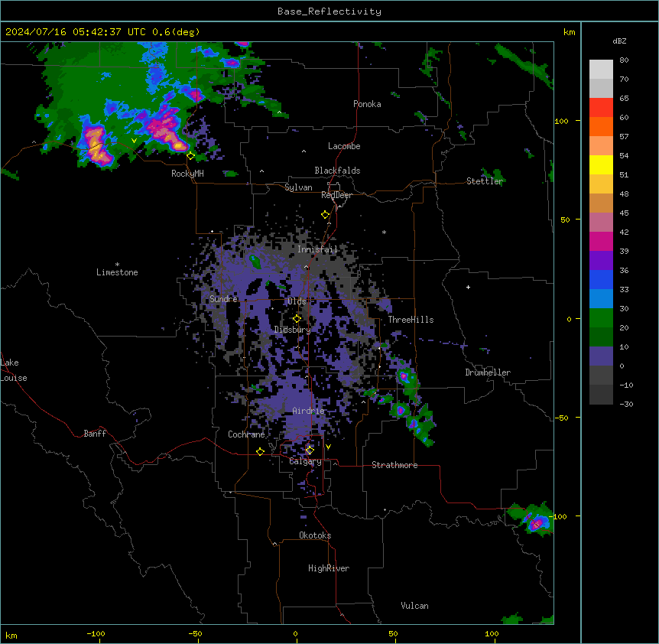Image resolution: width=659 pixels, height=644 pixels.
Task: Click the Airdrie city label
Action: 309,411
